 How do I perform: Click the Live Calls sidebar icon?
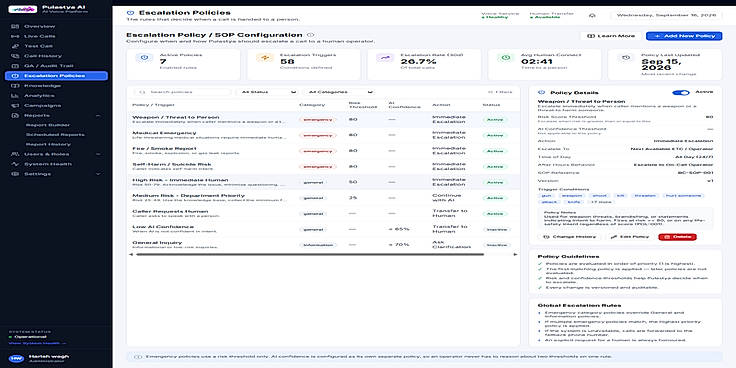(15, 36)
